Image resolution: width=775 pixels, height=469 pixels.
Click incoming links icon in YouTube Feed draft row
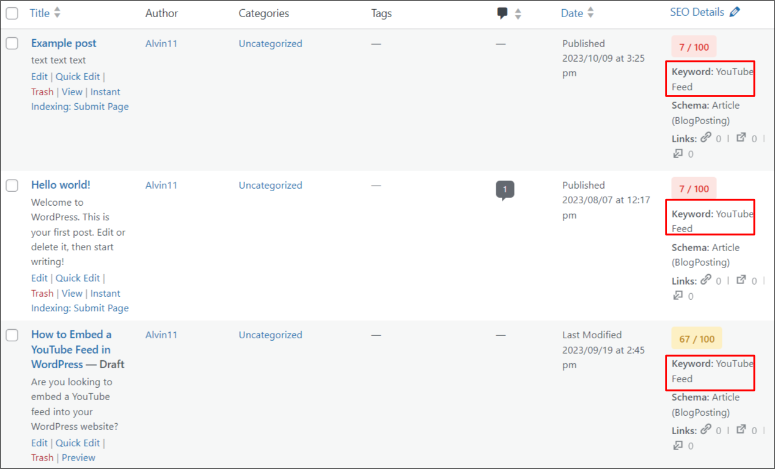(678, 445)
